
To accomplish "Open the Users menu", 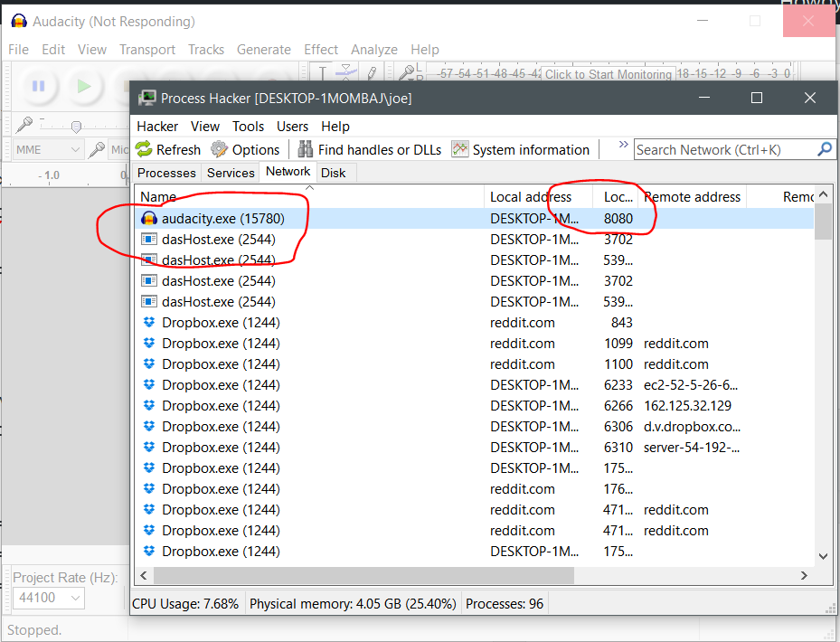I will 292,127.
